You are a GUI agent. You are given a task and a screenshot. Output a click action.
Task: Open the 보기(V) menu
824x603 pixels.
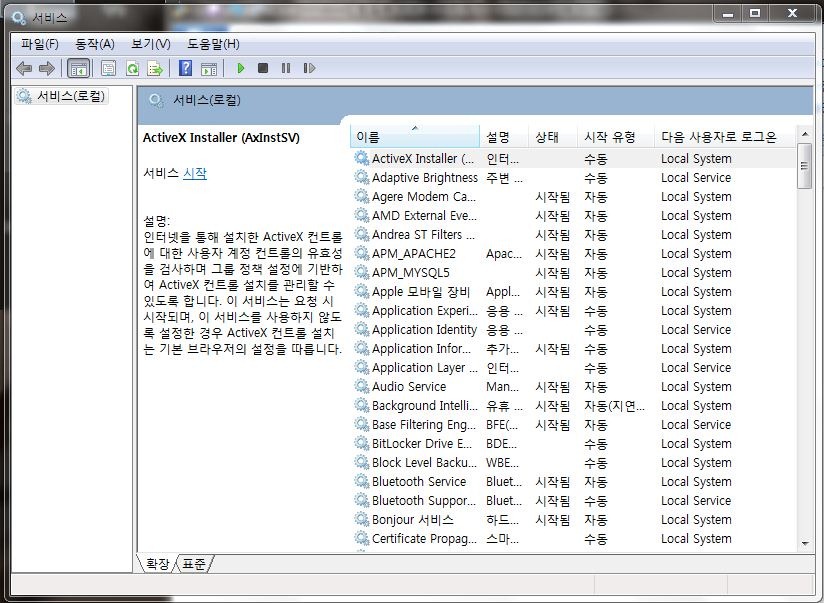point(151,44)
